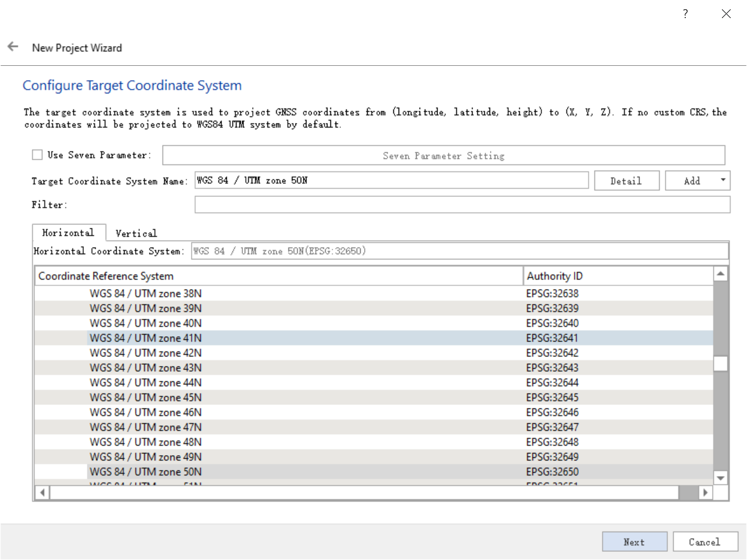This screenshot has height=560, width=747.
Task: Select WGS 84 / UTM zone 43N row
Action: (x=374, y=368)
